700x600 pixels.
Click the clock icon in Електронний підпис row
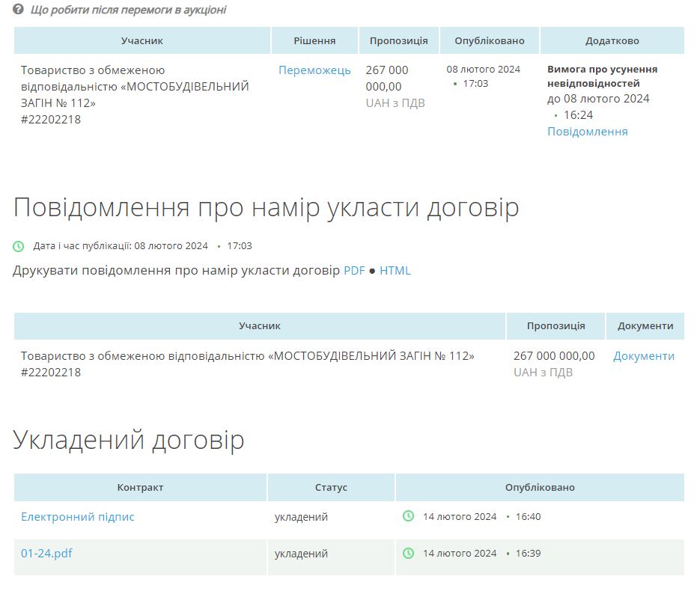tap(408, 516)
